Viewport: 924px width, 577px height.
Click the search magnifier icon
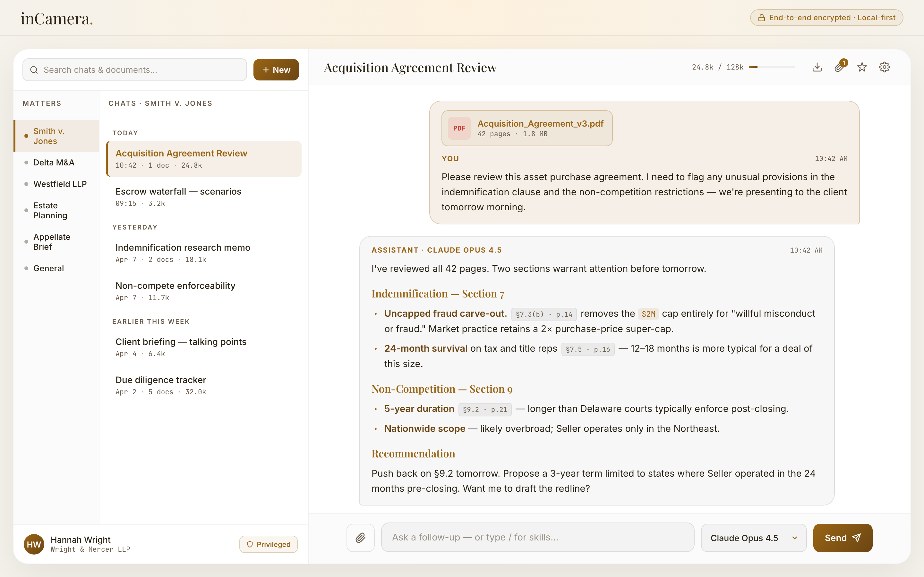click(34, 70)
